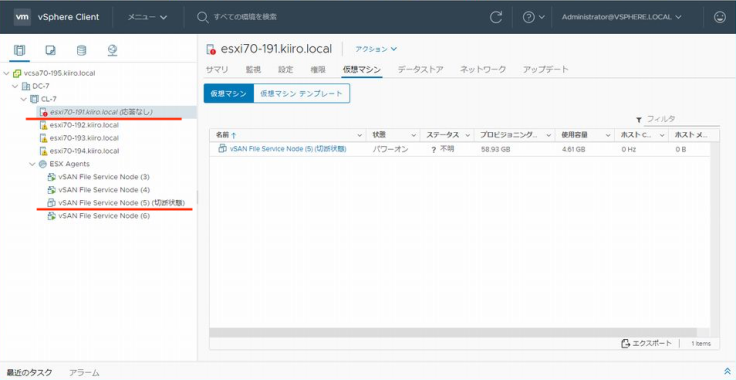Viewport: 736px width, 380px height.
Task: Switch to the 権限 tab
Action: point(318,69)
